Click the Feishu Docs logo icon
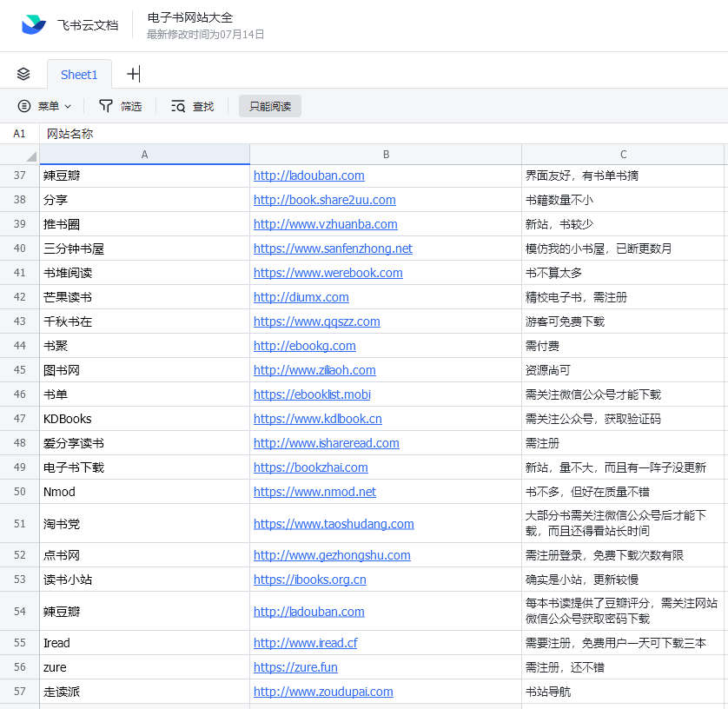 34,25
